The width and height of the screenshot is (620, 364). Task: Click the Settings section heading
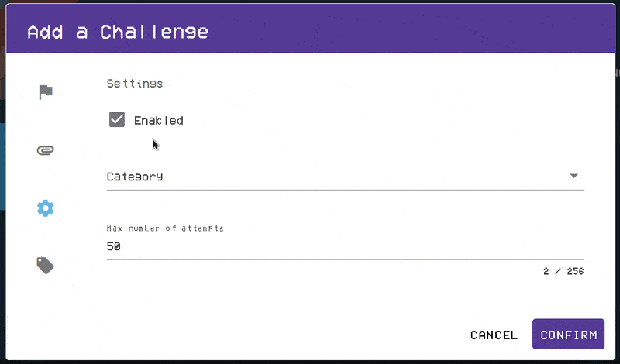pos(135,83)
